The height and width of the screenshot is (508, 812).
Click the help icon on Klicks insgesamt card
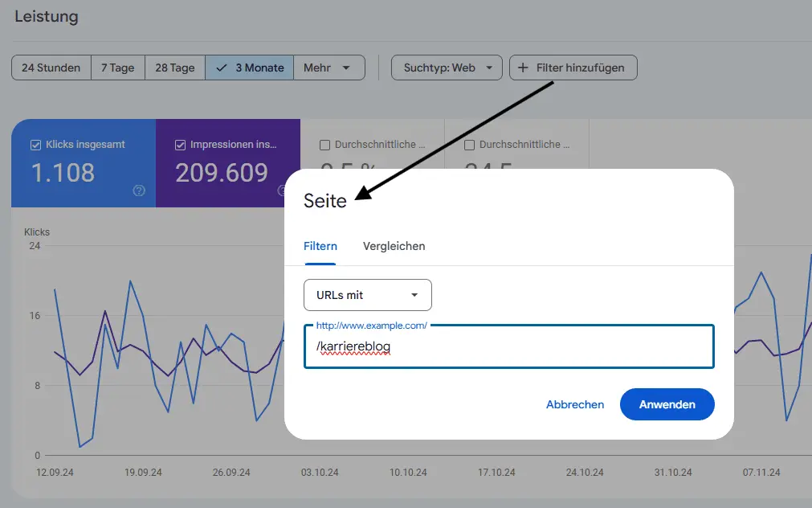pos(139,190)
